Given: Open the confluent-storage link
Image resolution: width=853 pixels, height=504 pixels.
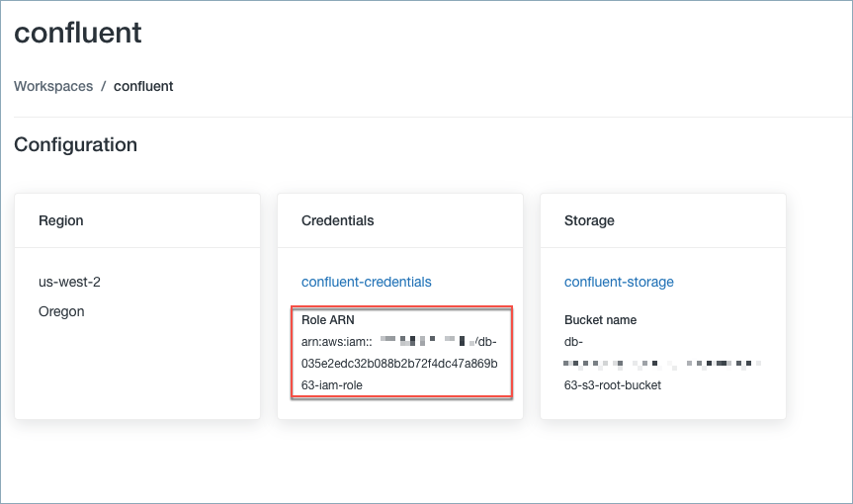Looking at the screenshot, I should coord(619,282).
